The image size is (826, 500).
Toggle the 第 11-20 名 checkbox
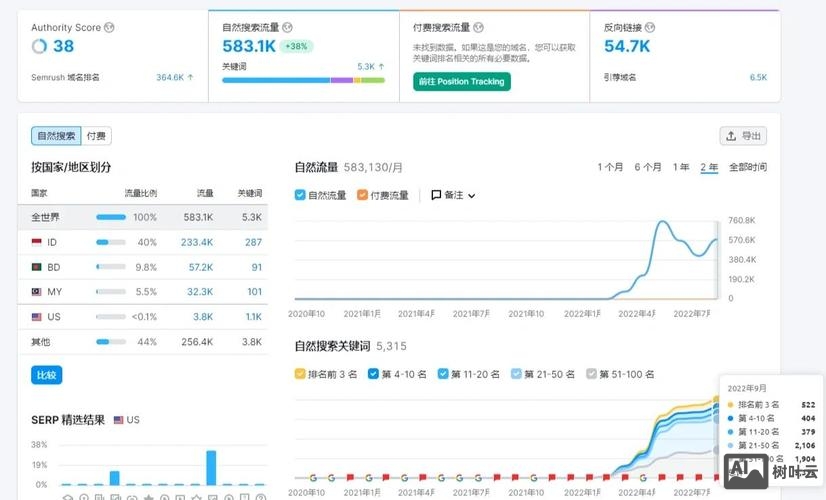pos(443,374)
